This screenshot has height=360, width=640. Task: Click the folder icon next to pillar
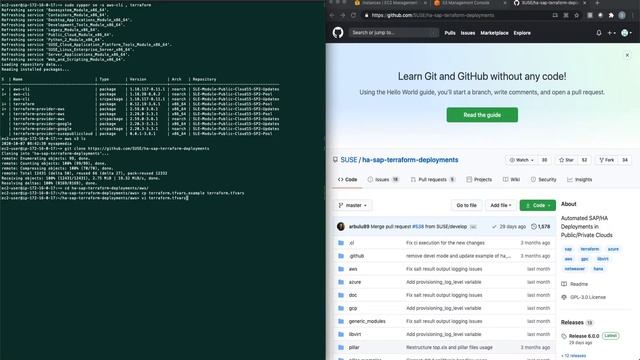(341, 347)
